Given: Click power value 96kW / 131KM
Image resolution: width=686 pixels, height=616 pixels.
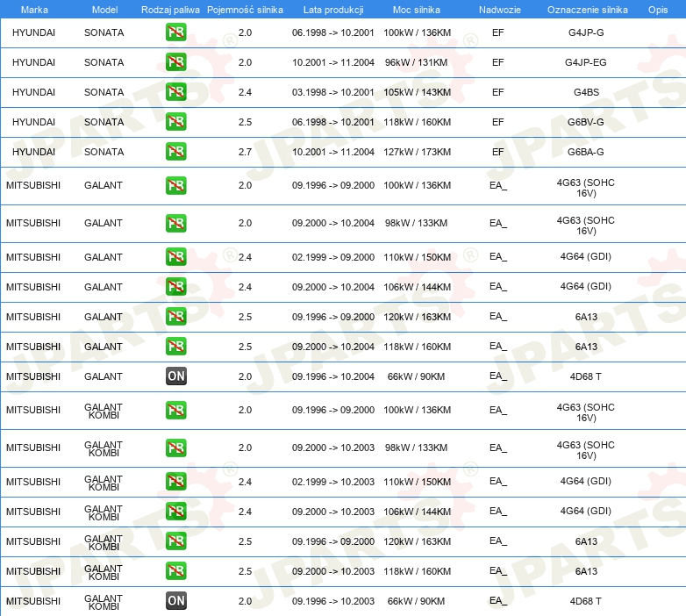Looking at the screenshot, I should [x=416, y=62].
